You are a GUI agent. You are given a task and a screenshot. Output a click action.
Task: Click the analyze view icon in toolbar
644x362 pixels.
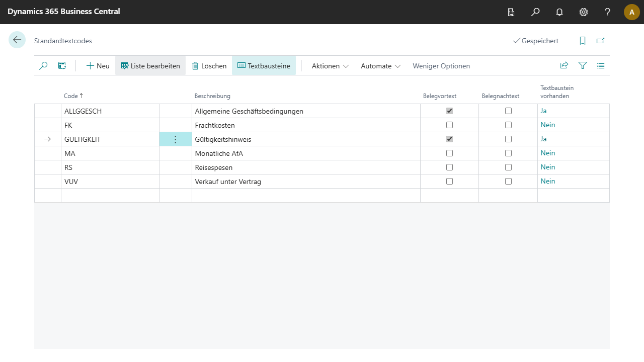(62, 66)
